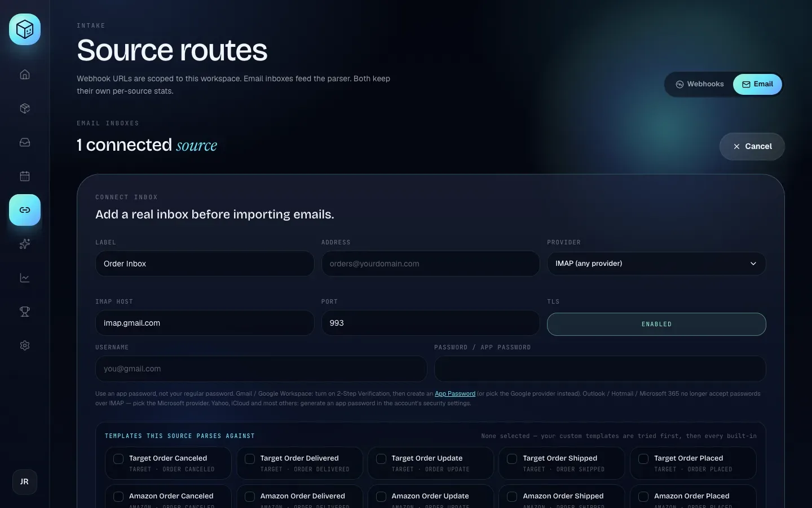Click the Port field showing 993
The height and width of the screenshot is (508, 812).
coord(430,323)
